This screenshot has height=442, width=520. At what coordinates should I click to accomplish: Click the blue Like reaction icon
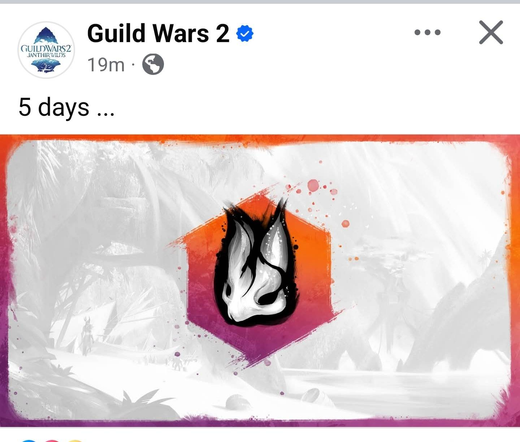point(29,440)
